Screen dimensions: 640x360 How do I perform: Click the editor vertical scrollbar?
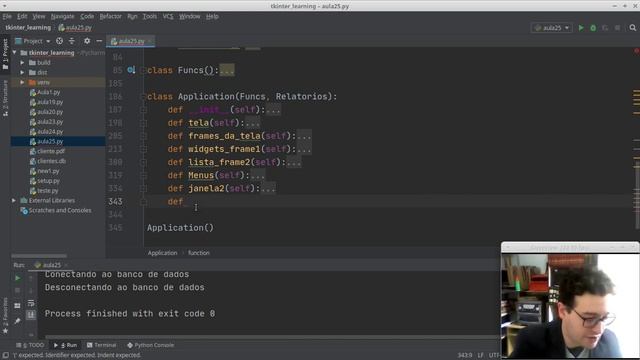pyautogui.click(x=637, y=194)
